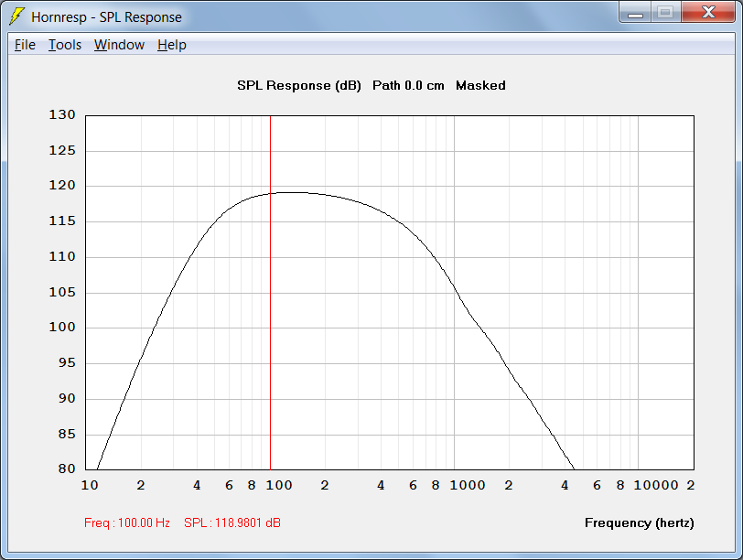Open the Tools menu
This screenshot has width=743, height=560.
(x=65, y=45)
